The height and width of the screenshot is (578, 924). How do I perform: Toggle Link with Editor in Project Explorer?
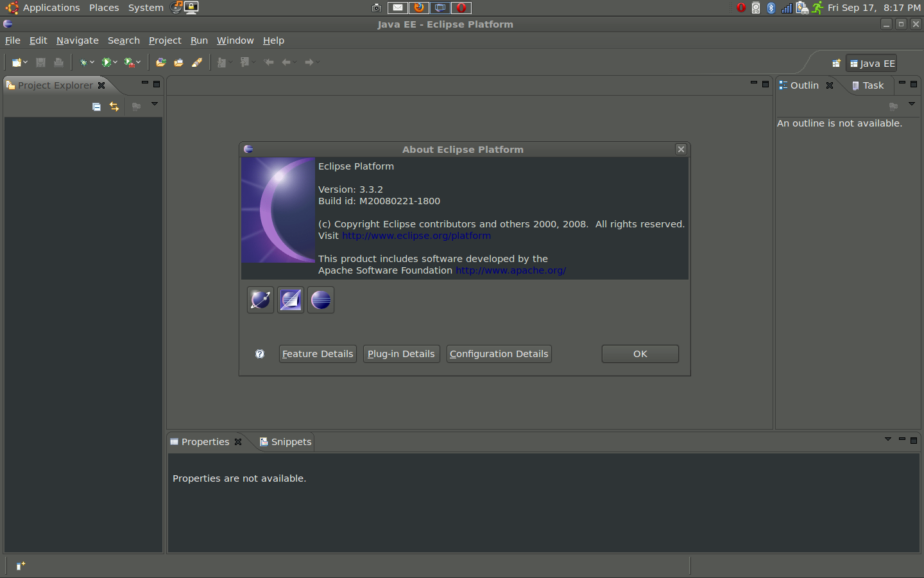pyautogui.click(x=114, y=107)
